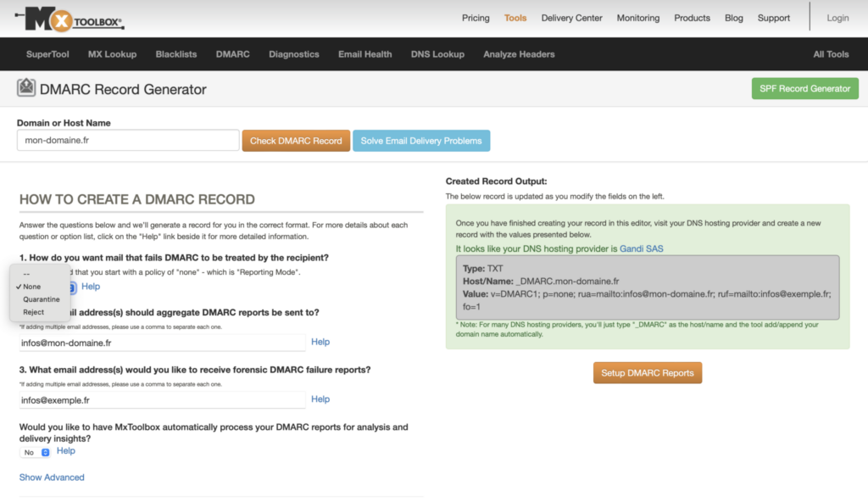Click the MxToolbox logo
This screenshot has height=502, width=868.
70,20
